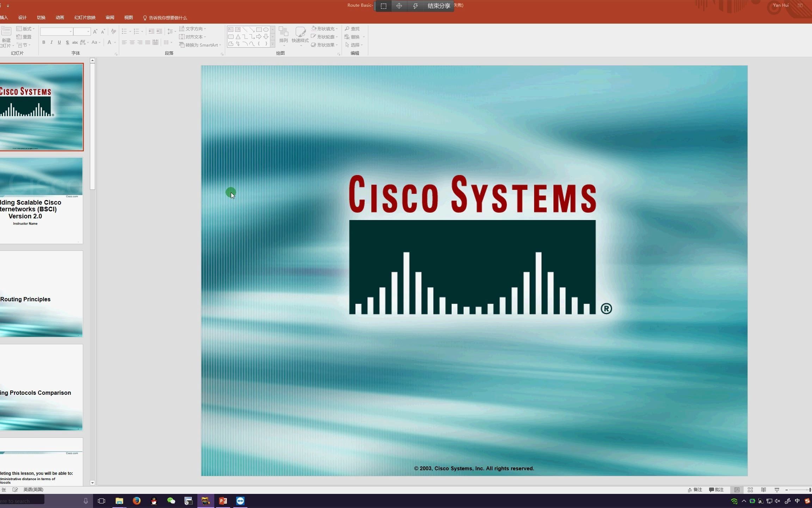The height and width of the screenshot is (508, 812).
Task: Click the font color A button
Action: click(x=109, y=42)
